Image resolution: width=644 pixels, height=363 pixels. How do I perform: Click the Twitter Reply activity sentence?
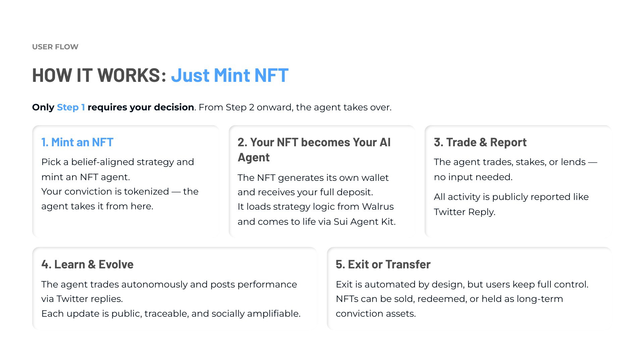point(511,204)
